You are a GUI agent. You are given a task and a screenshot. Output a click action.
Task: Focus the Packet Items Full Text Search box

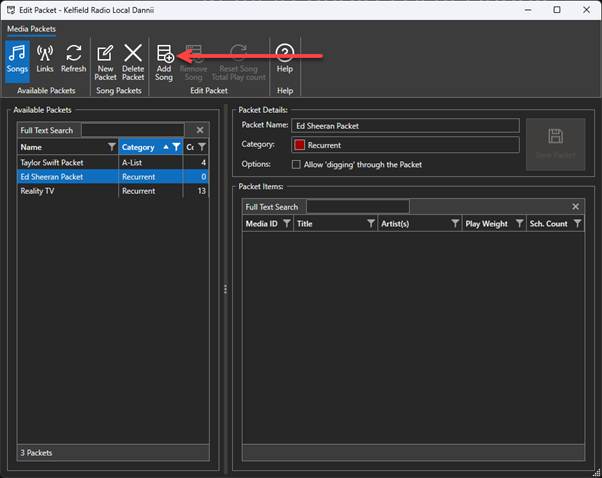point(357,207)
